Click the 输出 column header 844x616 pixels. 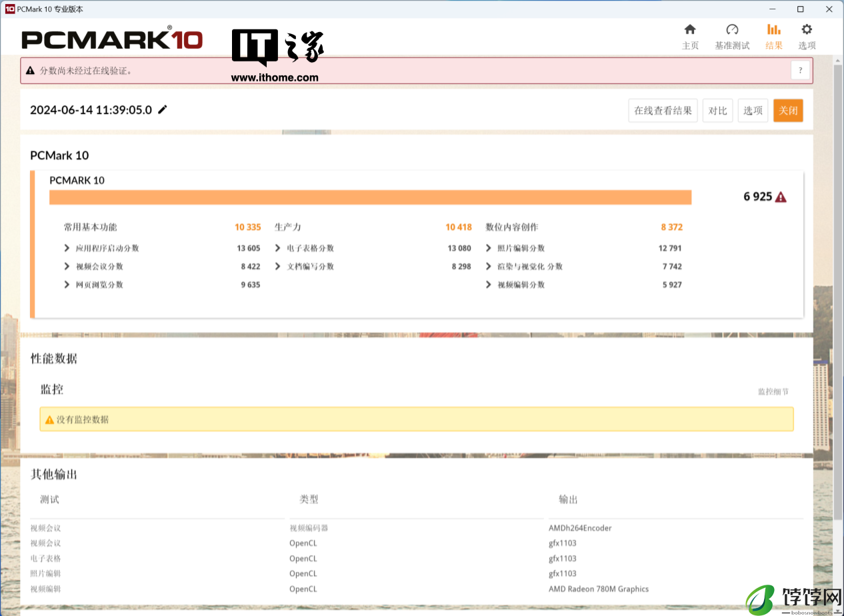568,499
